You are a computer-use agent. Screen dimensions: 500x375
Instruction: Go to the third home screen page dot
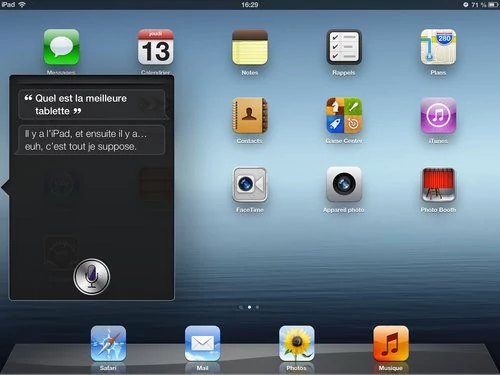pyautogui.click(x=257, y=307)
